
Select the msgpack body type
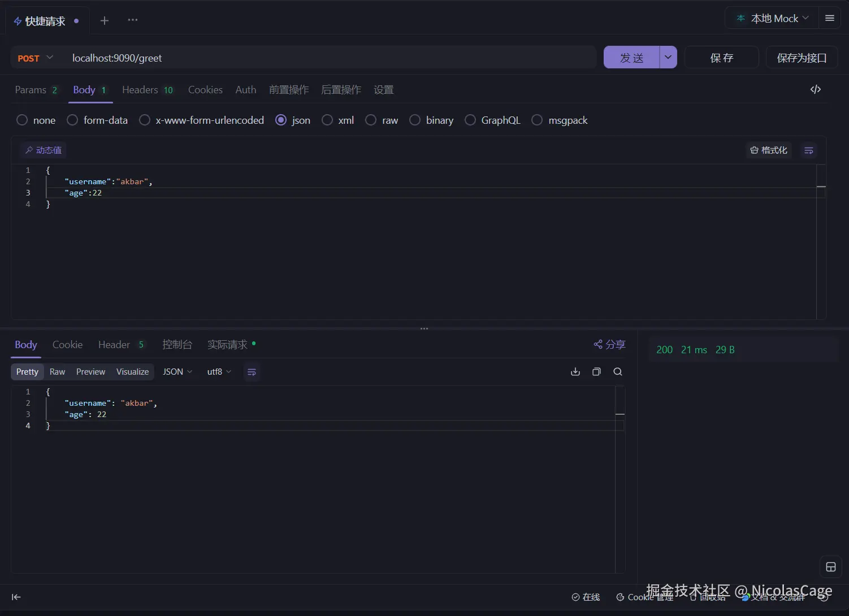(560, 120)
